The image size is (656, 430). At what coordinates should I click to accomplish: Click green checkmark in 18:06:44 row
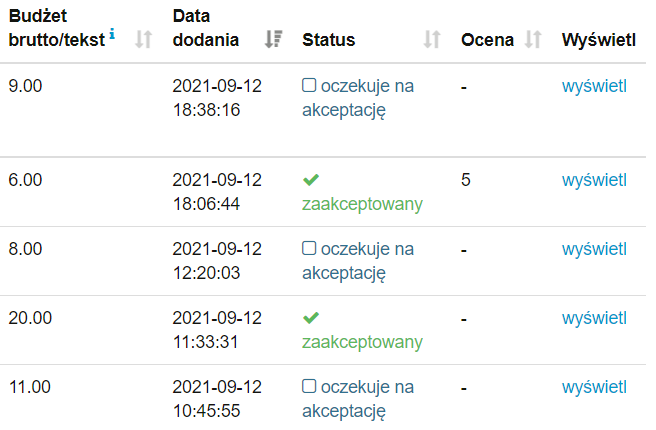[x=311, y=180]
